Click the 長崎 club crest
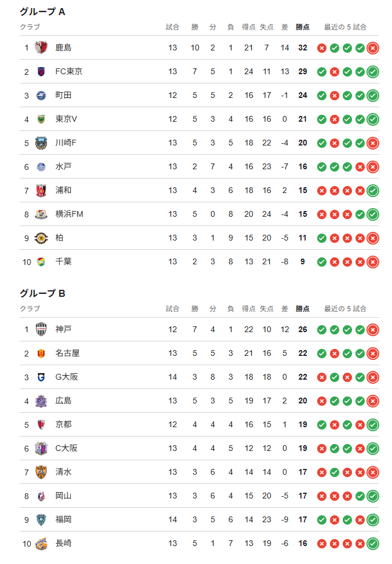This screenshot has width=392, height=564. pos(41,543)
